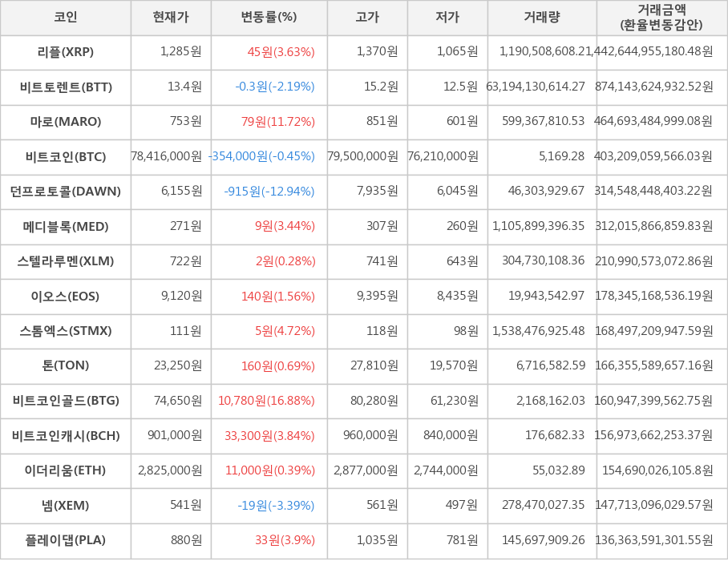This screenshot has width=728, height=561.
Task: Open the 리플(XRP) coin row
Action: coord(66,52)
